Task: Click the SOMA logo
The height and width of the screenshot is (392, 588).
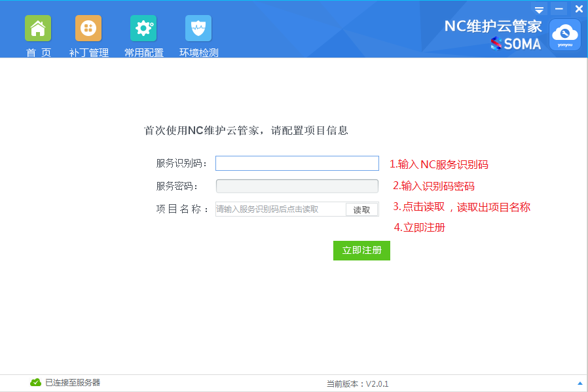Action: [x=516, y=44]
